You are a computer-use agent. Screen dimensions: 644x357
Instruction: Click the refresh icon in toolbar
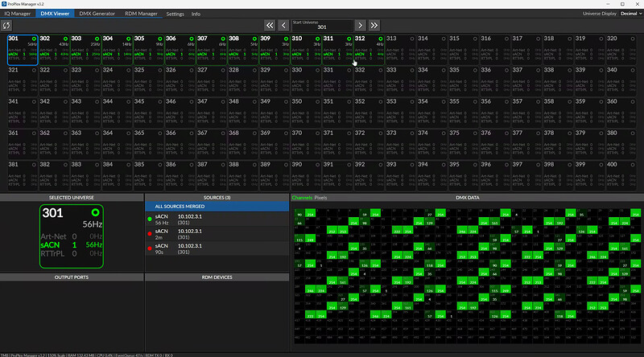[6, 26]
